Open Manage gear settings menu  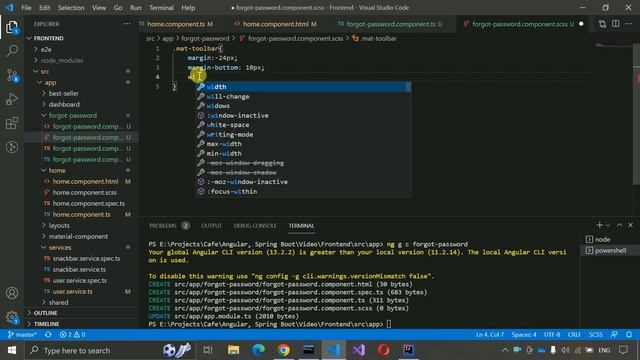point(12,317)
